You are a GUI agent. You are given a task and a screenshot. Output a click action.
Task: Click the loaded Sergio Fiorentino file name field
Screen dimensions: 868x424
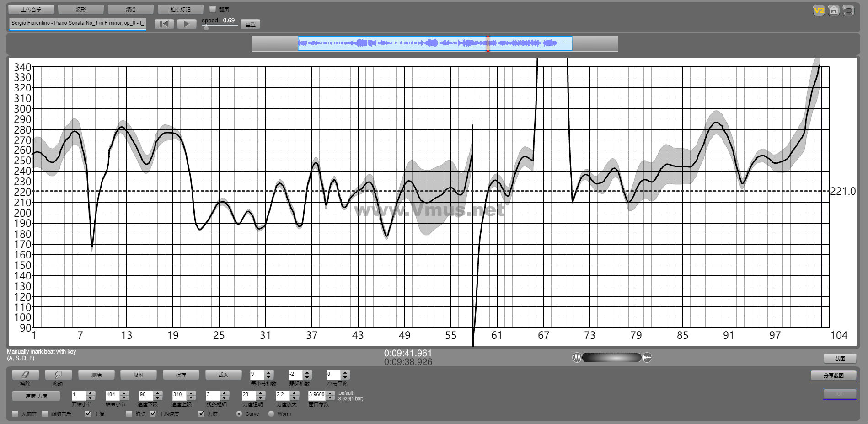(x=77, y=23)
